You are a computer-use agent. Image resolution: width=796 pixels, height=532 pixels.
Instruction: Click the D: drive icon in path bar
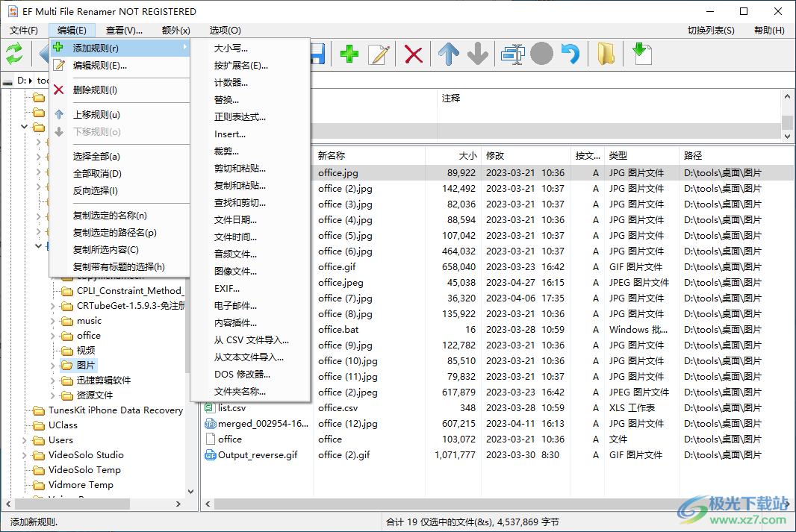point(7,81)
